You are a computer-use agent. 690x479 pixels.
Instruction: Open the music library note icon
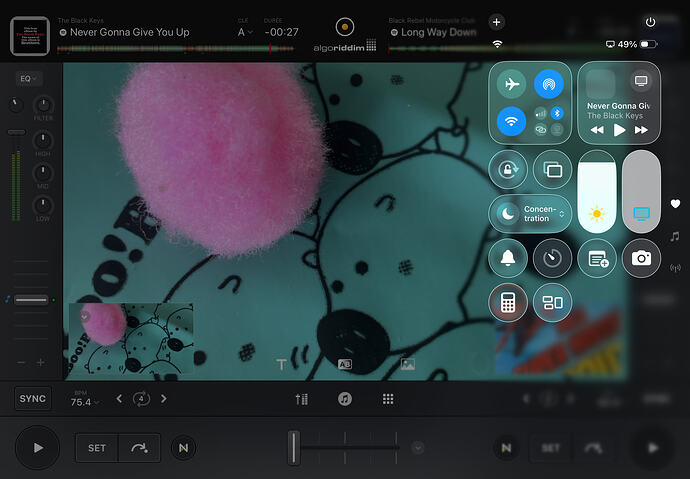[344, 398]
